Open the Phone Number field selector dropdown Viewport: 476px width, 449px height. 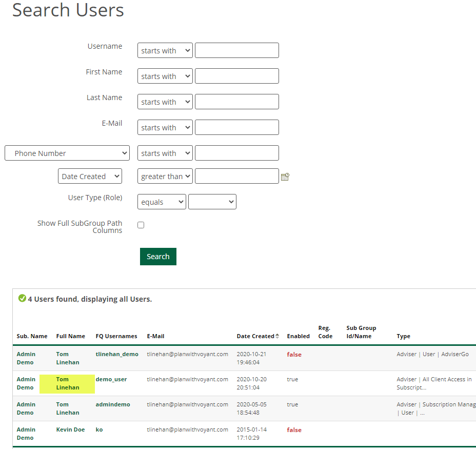coord(67,153)
